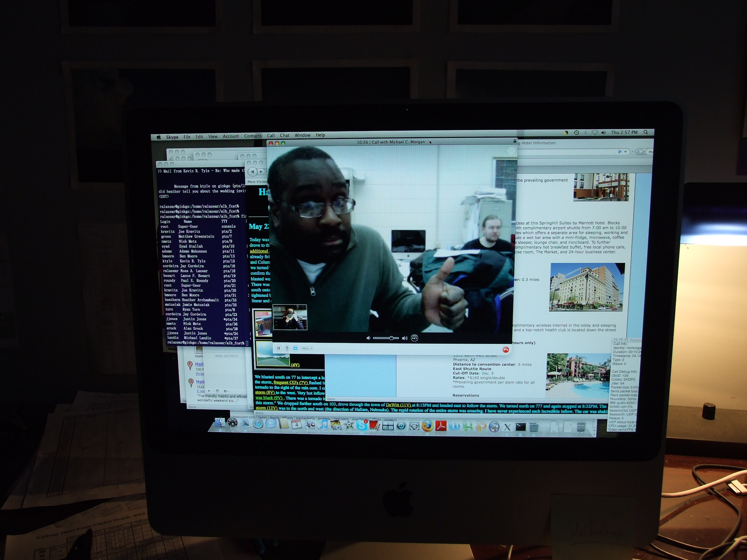The width and height of the screenshot is (747, 560).
Task: Click the Careers link in browser footer
Action: pos(262,417)
